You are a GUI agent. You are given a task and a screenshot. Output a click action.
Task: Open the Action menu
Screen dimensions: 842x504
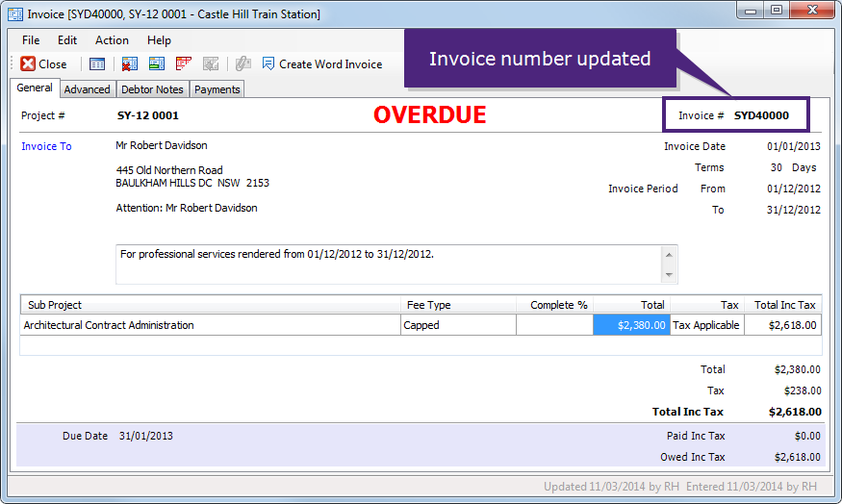point(112,40)
